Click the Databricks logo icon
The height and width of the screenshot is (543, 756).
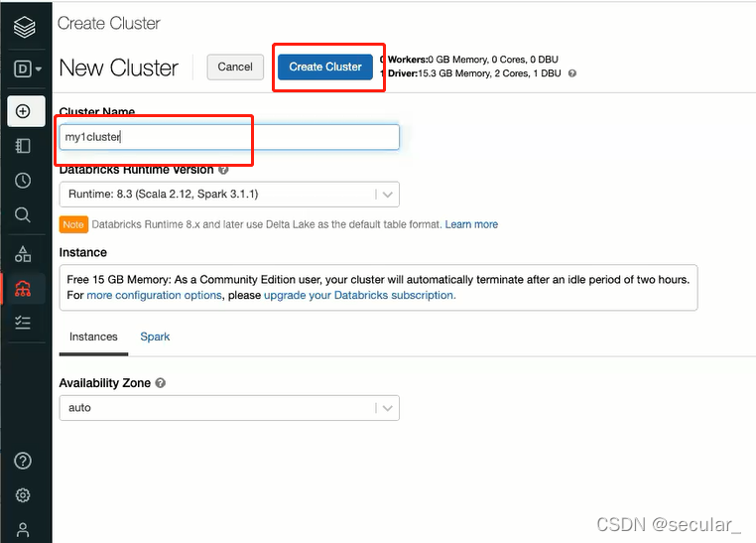(24, 27)
